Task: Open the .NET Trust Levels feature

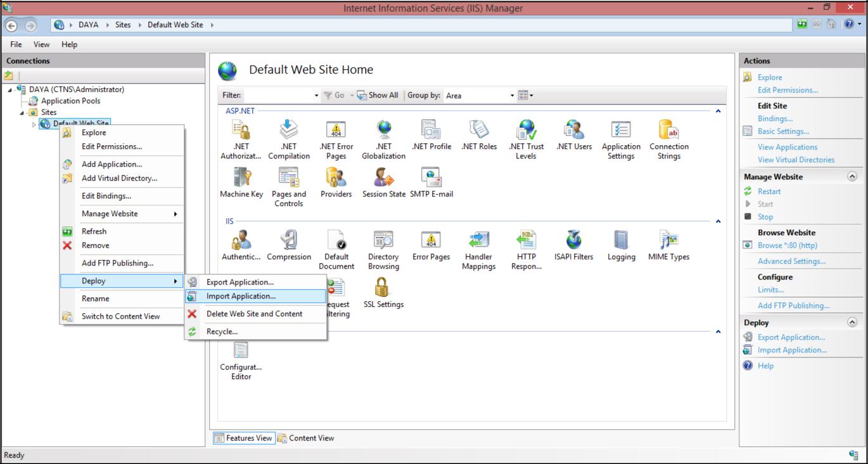Action: [x=526, y=140]
